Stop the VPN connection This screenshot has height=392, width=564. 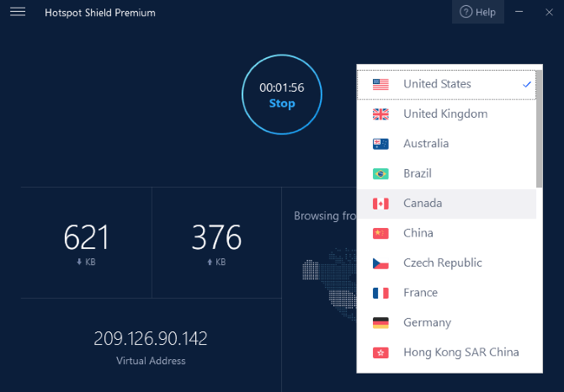[x=282, y=103]
